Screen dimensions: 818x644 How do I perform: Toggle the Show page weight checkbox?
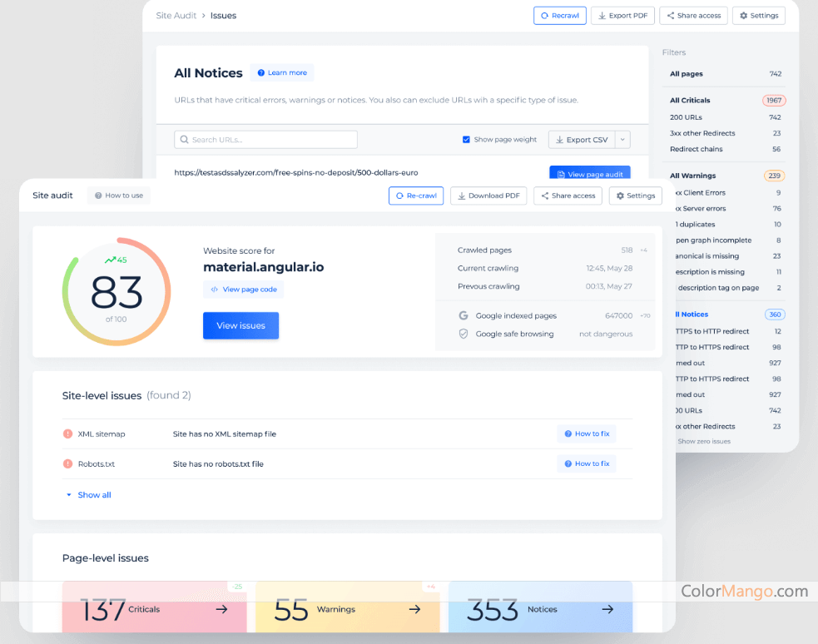tap(466, 139)
